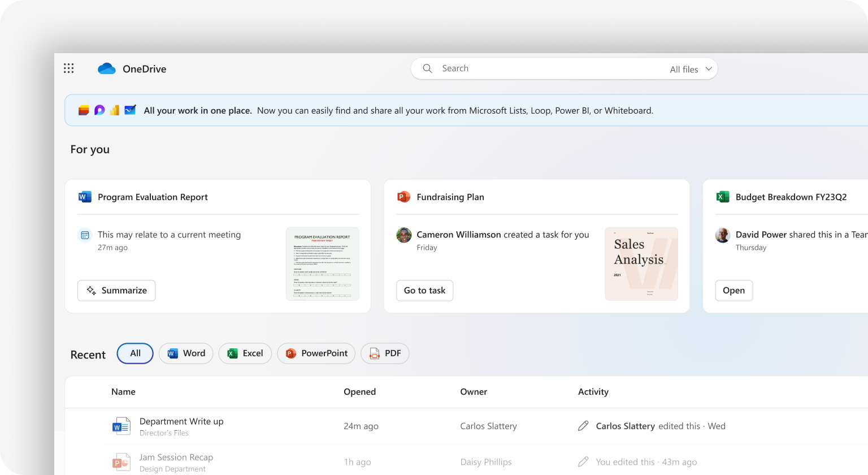Click the Loop icon in banner

(x=99, y=110)
